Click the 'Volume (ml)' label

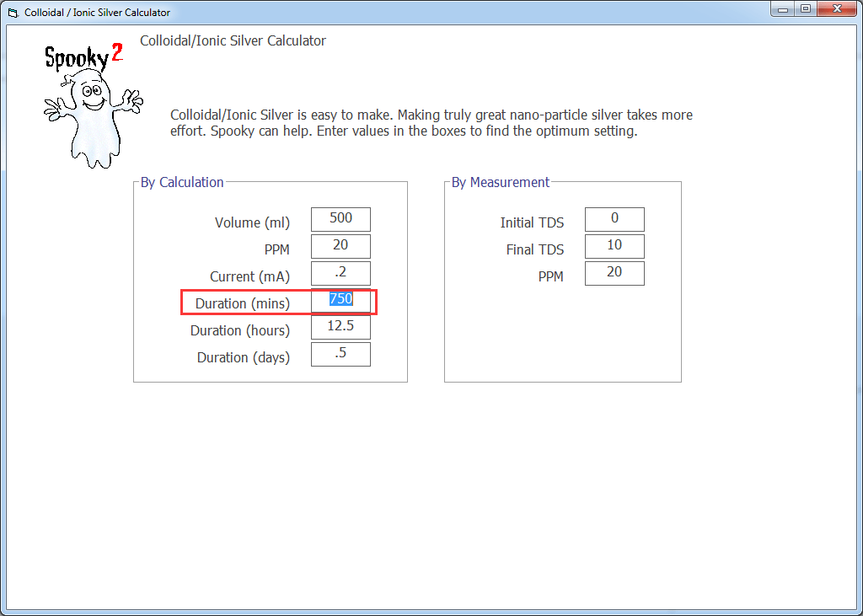(x=252, y=223)
